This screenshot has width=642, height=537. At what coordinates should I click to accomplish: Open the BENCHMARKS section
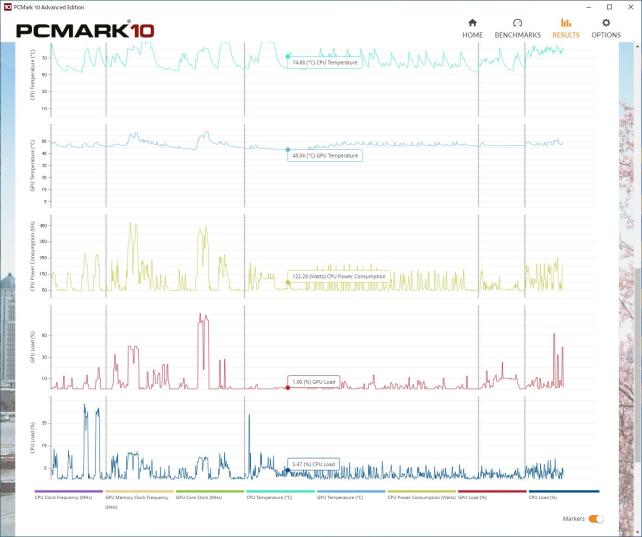coord(518,28)
